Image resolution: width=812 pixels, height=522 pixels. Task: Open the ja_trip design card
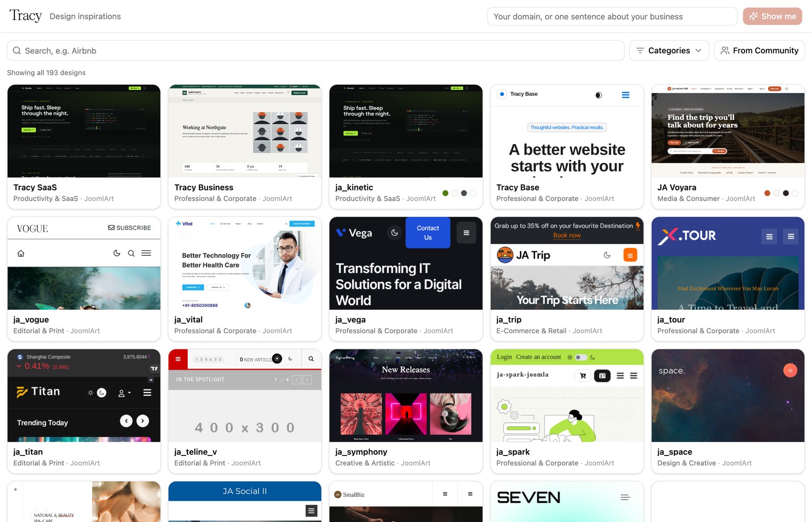click(567, 279)
